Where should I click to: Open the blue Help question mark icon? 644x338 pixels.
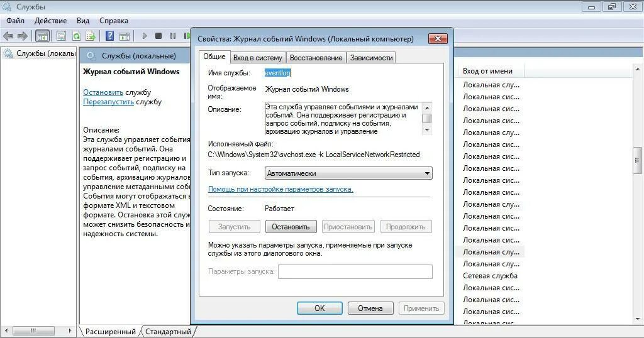(x=109, y=36)
